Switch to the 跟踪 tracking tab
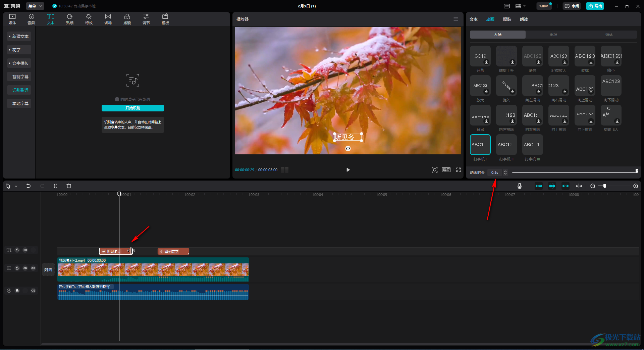The height and width of the screenshot is (350, 644). coord(507,19)
